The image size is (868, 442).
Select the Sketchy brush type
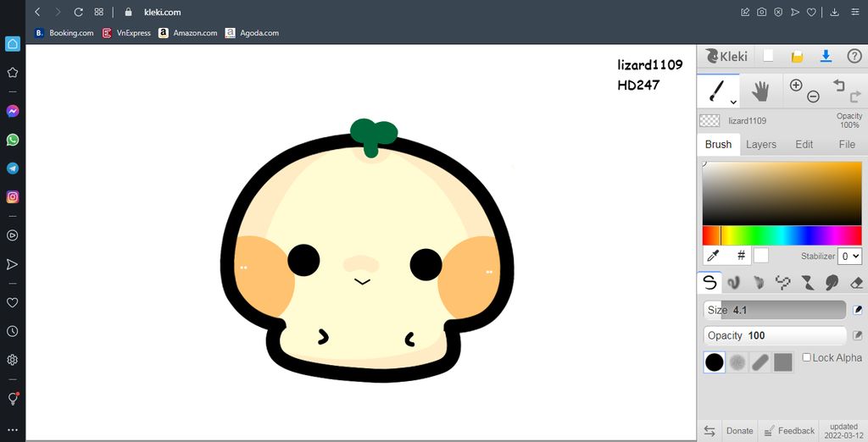[x=759, y=283]
